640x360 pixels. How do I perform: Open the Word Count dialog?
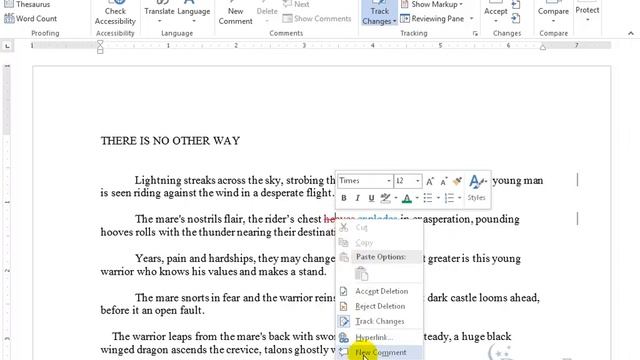coord(31,18)
